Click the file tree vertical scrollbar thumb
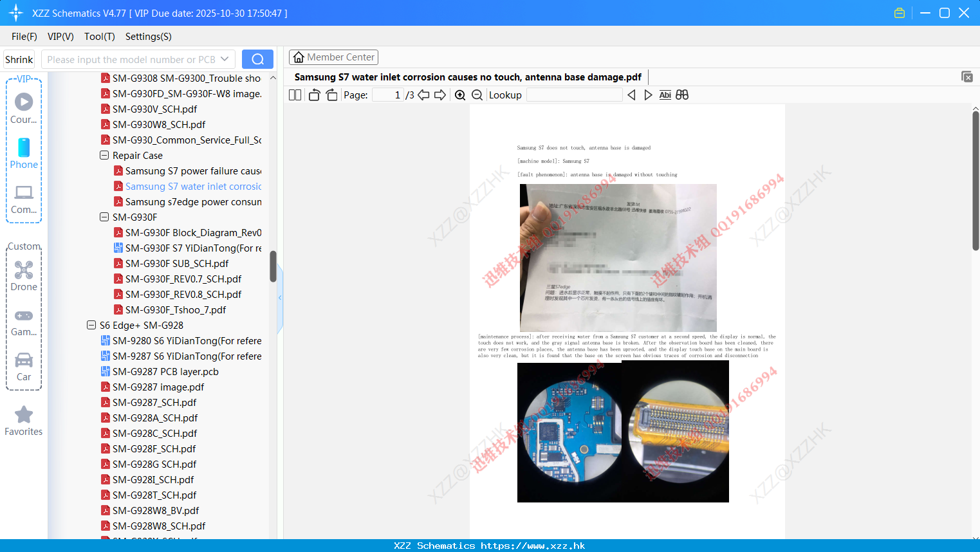The height and width of the screenshot is (552, 980). [273, 266]
